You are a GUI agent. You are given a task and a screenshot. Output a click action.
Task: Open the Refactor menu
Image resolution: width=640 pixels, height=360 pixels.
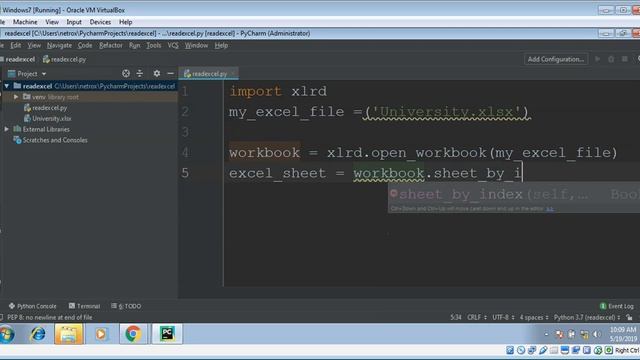click(x=111, y=45)
